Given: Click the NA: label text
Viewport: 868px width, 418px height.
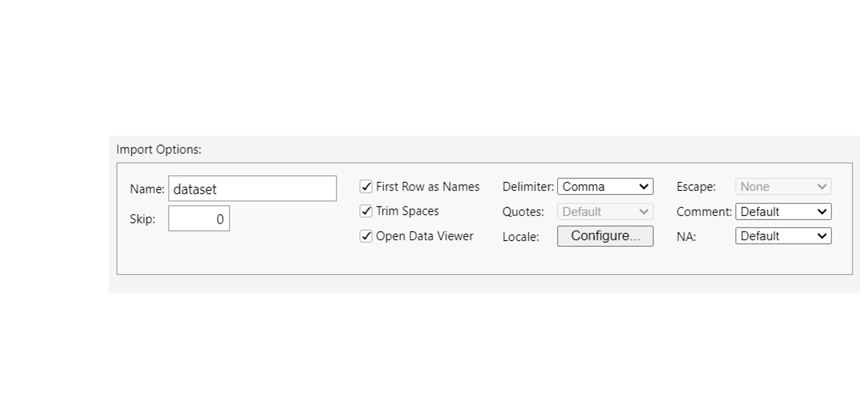Looking at the screenshot, I should click(686, 237).
